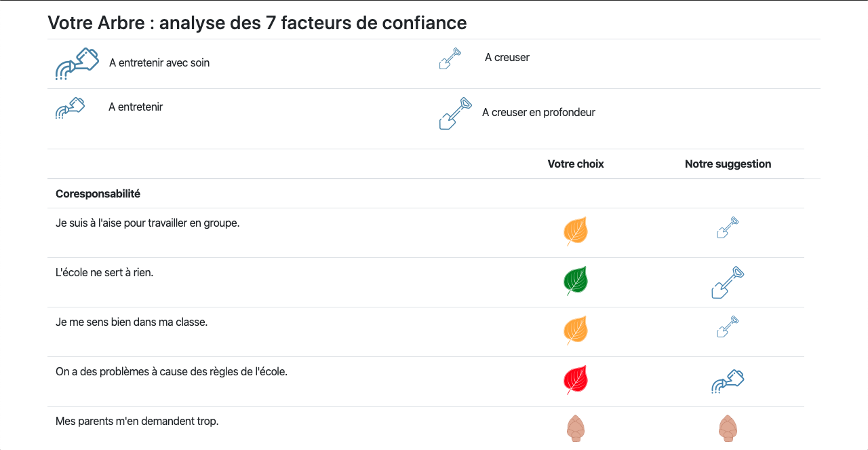Select the orange leaf next to 'Je suis à l'aise pour travailler en groupe'
868x450 pixels.
576,231
